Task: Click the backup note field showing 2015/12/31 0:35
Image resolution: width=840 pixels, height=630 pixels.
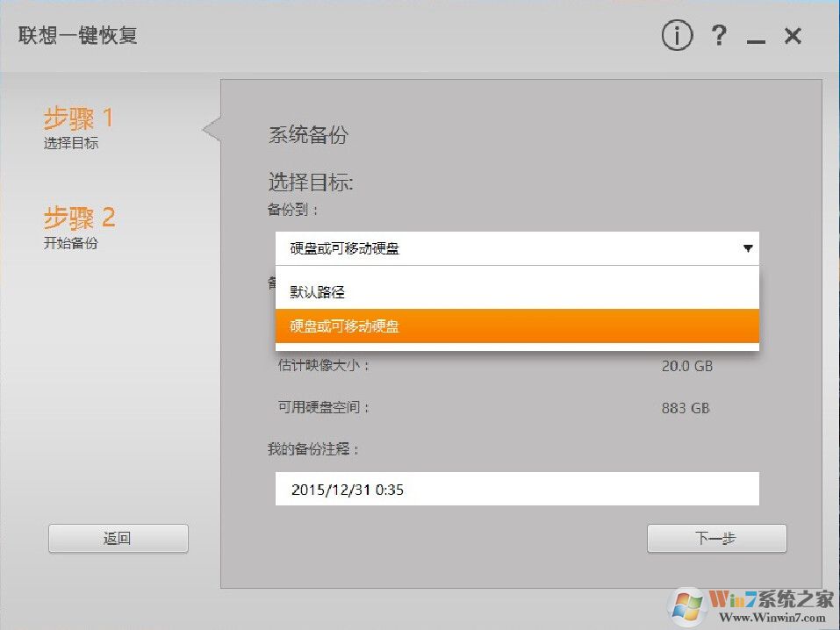Action: 517,489
